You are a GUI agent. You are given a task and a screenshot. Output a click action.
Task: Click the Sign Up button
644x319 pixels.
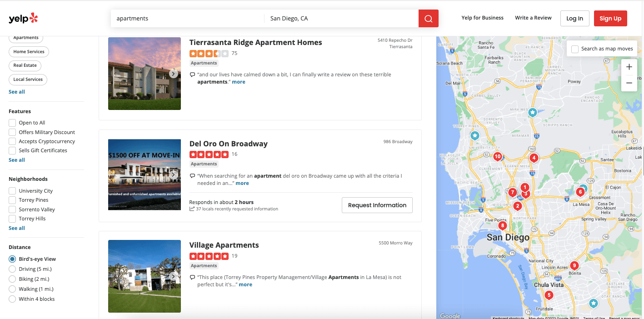(x=610, y=19)
